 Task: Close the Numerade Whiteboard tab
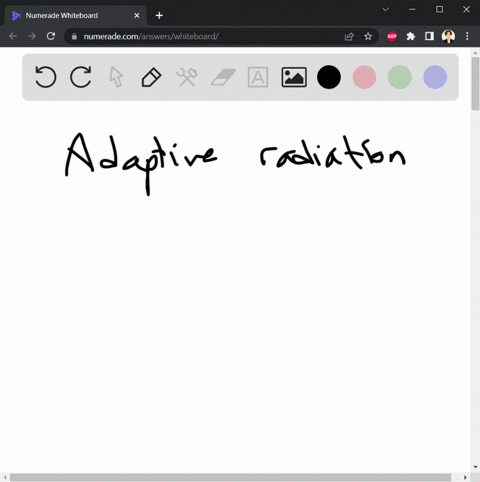[x=137, y=16]
